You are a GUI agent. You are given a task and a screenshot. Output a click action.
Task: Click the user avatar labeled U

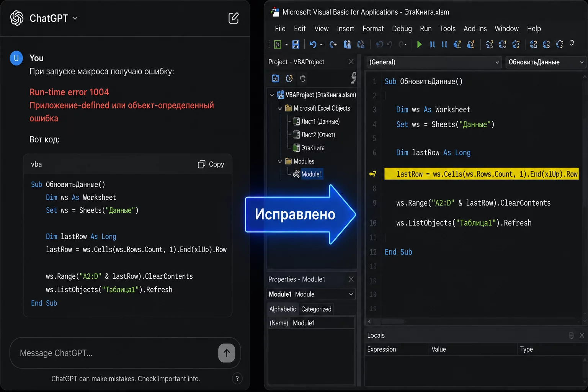(16, 58)
